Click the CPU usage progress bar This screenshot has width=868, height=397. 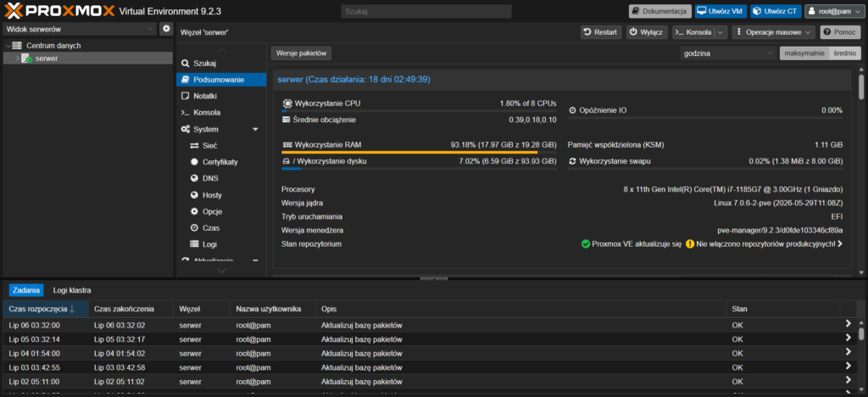(x=419, y=111)
